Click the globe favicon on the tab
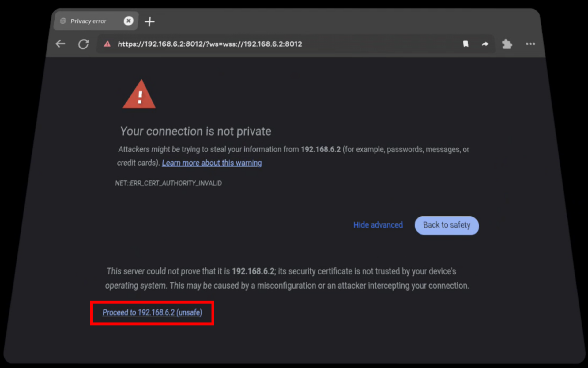Image resolution: width=588 pixels, height=368 pixels. [63, 21]
